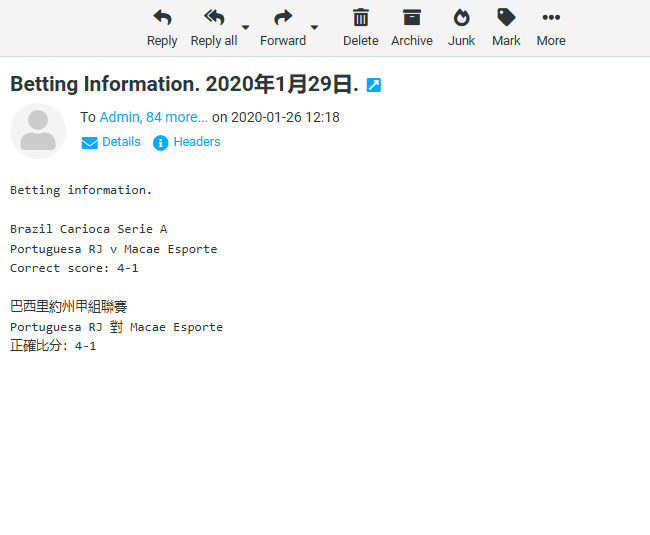Image resolution: width=650 pixels, height=535 pixels.
Task: Click the "Brazil Carioca Serie A" text
Action: [88, 229]
